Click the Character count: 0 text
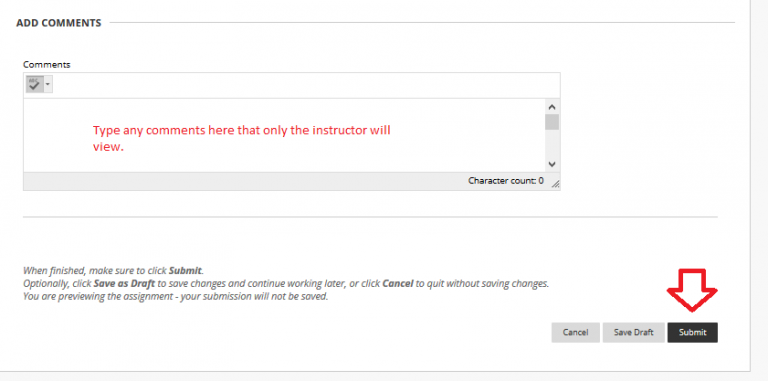The height and width of the screenshot is (381, 768). pos(505,181)
